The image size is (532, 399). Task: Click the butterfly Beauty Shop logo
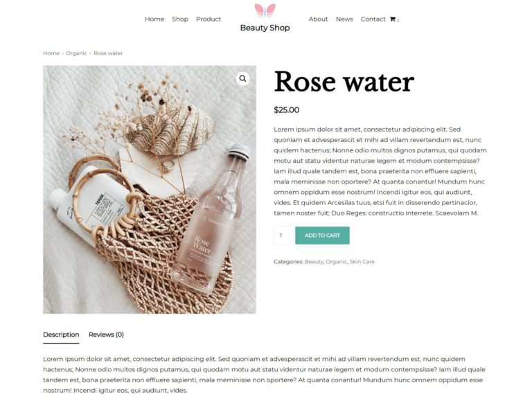tap(265, 10)
